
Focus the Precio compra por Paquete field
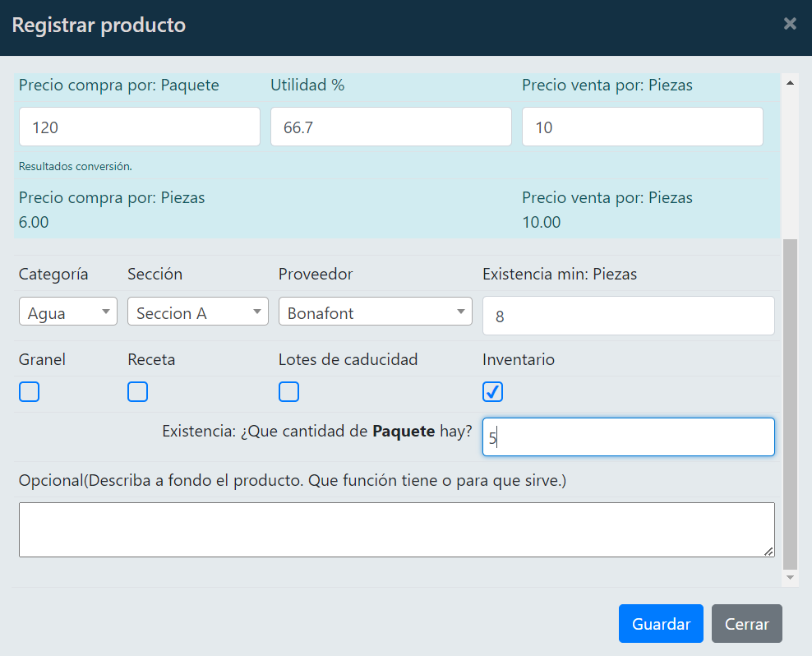[x=139, y=127]
